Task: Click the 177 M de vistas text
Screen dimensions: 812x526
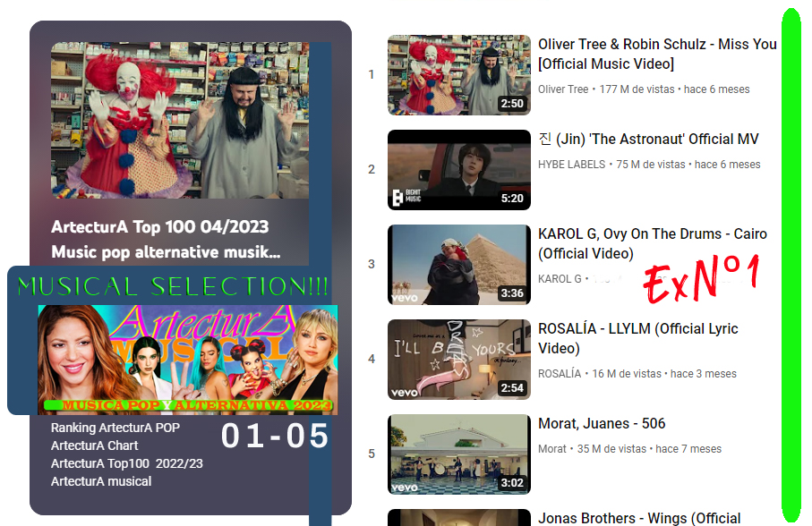Action: [x=637, y=89]
